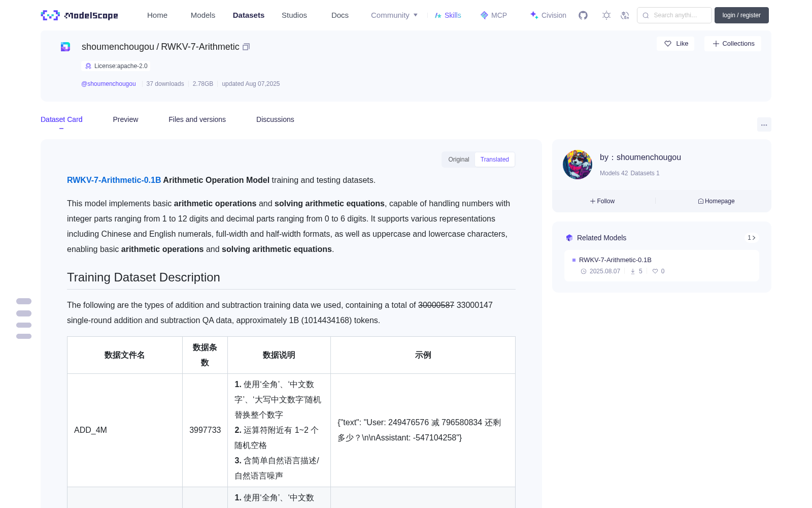Click the magnifier icon in the search box
This screenshot has height=508, width=812.
[646, 15]
